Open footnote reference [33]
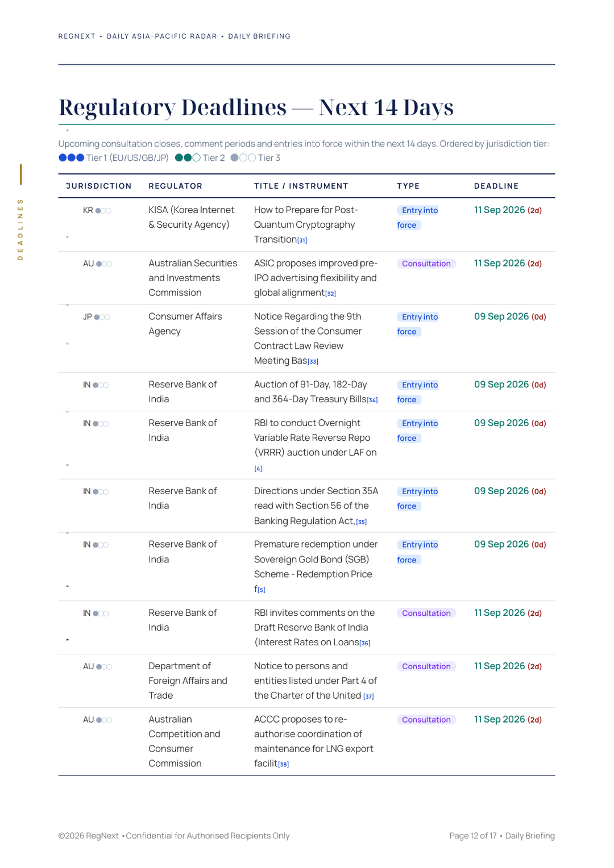 (x=313, y=362)
